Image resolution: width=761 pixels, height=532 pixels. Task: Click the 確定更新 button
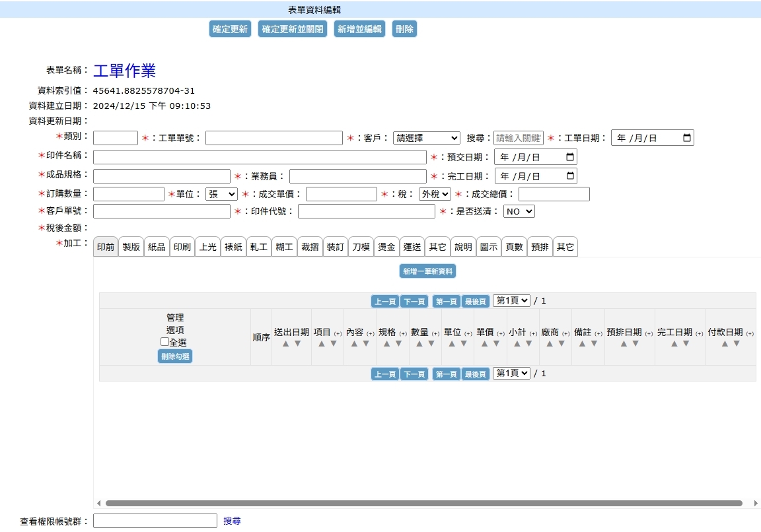[230, 29]
